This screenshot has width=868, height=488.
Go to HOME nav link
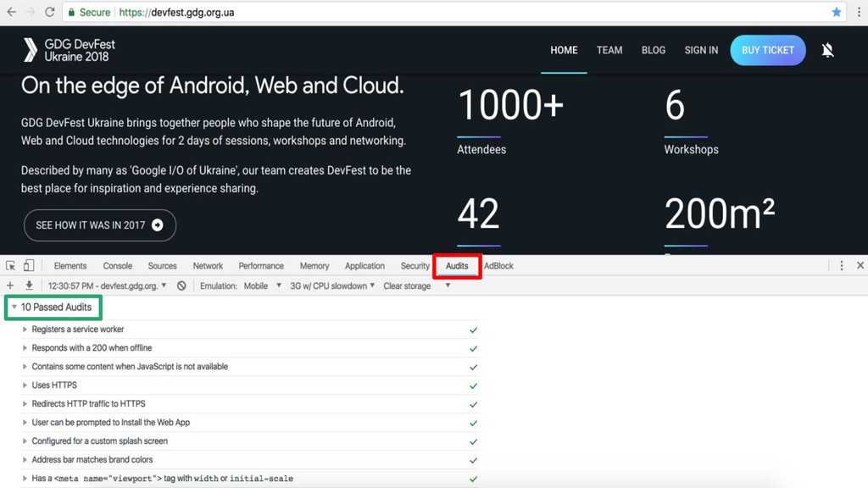(x=564, y=50)
